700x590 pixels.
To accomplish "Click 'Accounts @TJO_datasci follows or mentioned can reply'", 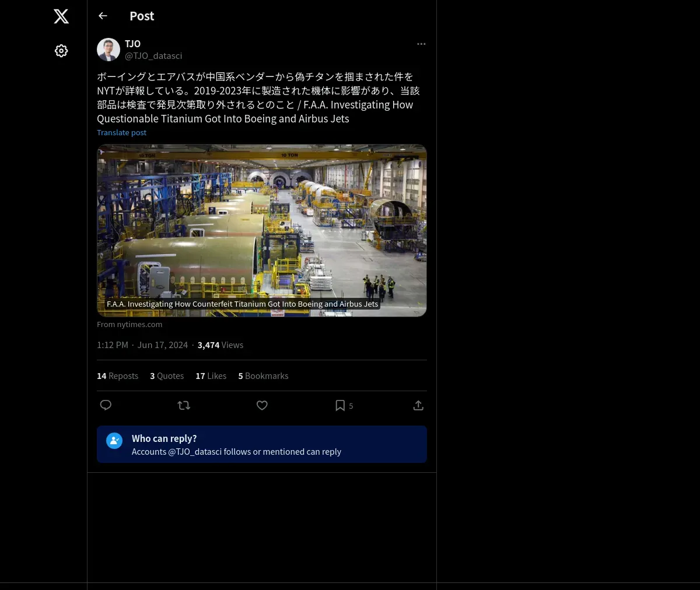I will 236,452.
